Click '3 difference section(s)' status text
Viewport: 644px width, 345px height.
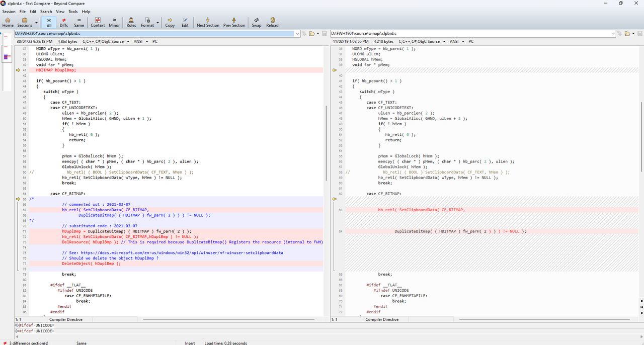pos(28,343)
